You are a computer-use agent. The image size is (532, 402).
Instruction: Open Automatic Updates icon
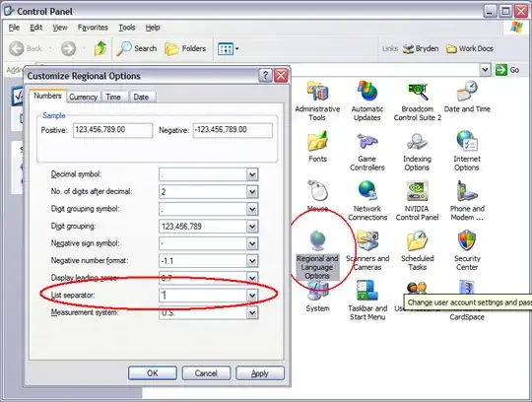(x=367, y=92)
